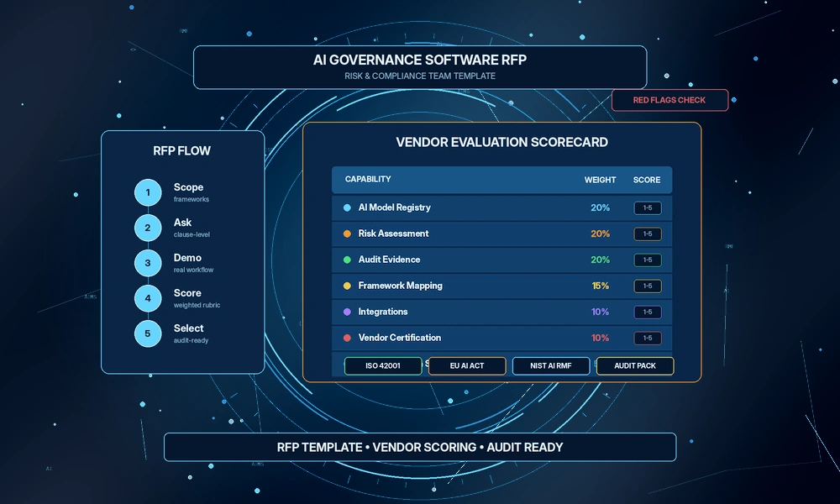Click the 10% weight of Integrations

(600, 312)
